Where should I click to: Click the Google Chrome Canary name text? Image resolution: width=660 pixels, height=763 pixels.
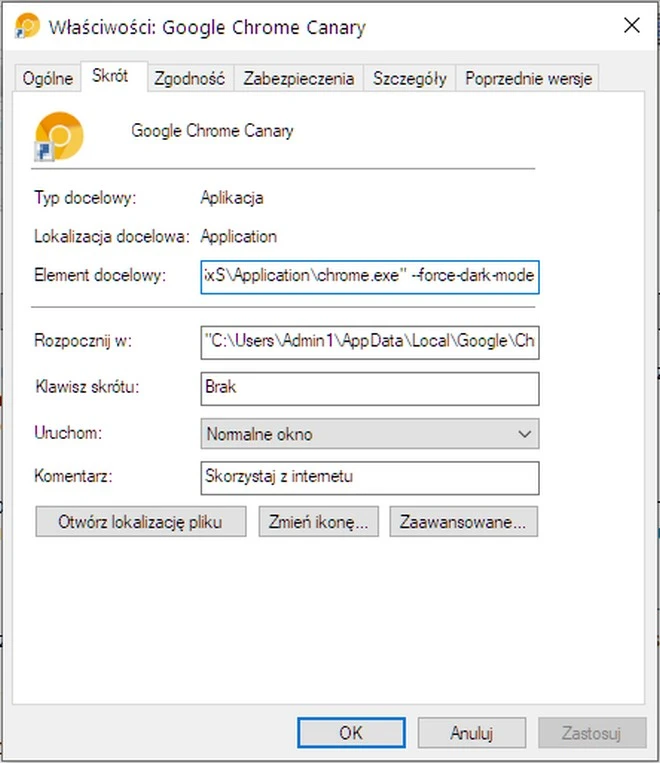tap(212, 131)
